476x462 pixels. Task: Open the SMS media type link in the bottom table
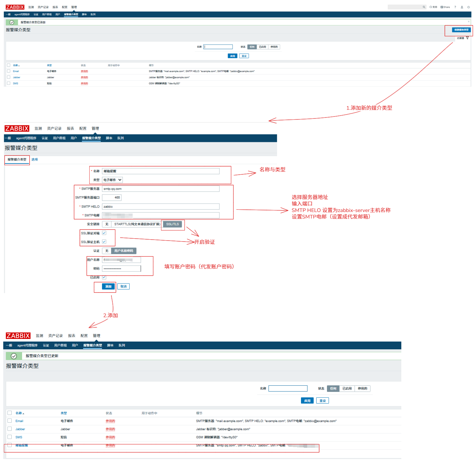19,437
